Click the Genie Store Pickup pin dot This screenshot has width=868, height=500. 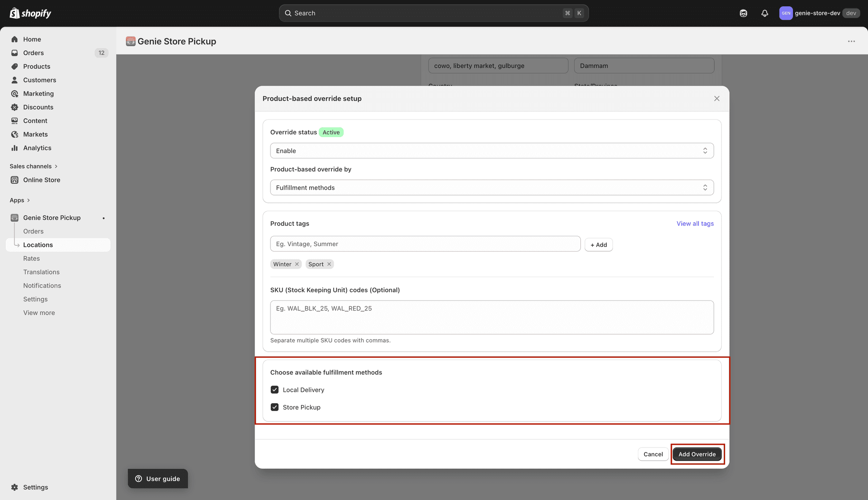click(104, 218)
